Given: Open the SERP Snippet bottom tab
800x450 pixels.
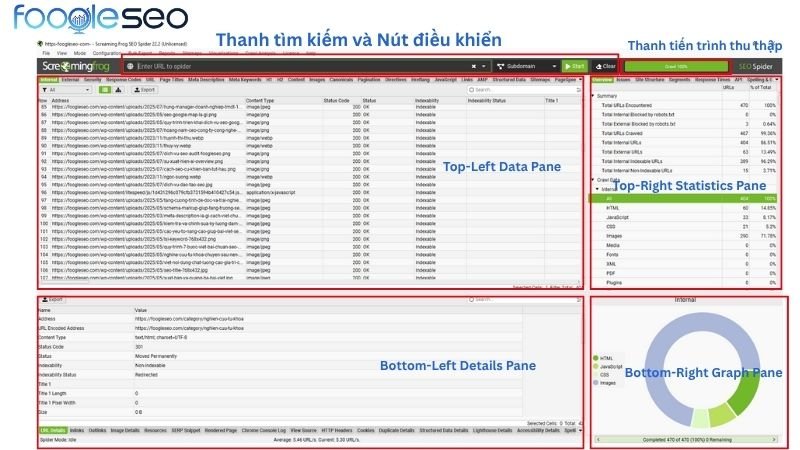Looking at the screenshot, I should 186,431.
